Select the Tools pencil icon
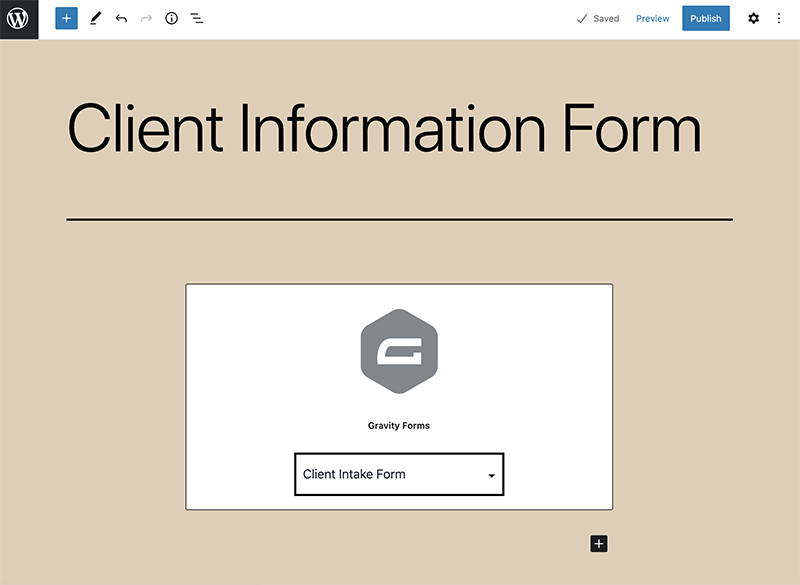Viewport: 800px width, 585px height. 95,19
